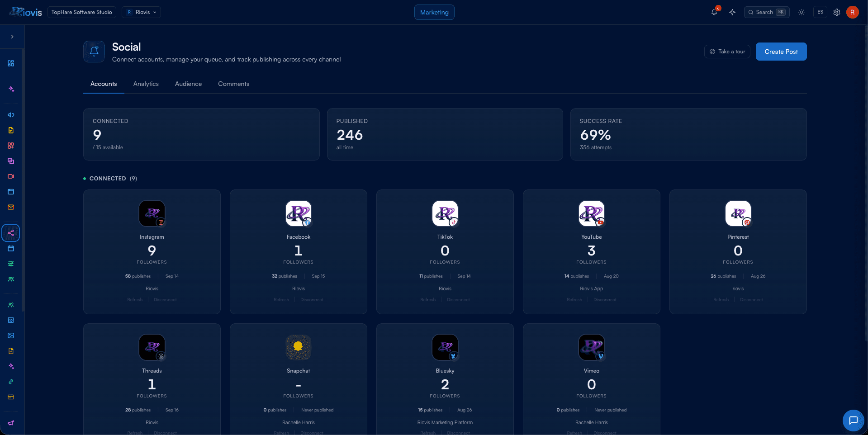Screen dimensions: 868x435
Task: Open the link chain icon in the sidebar
Action: [11, 382]
